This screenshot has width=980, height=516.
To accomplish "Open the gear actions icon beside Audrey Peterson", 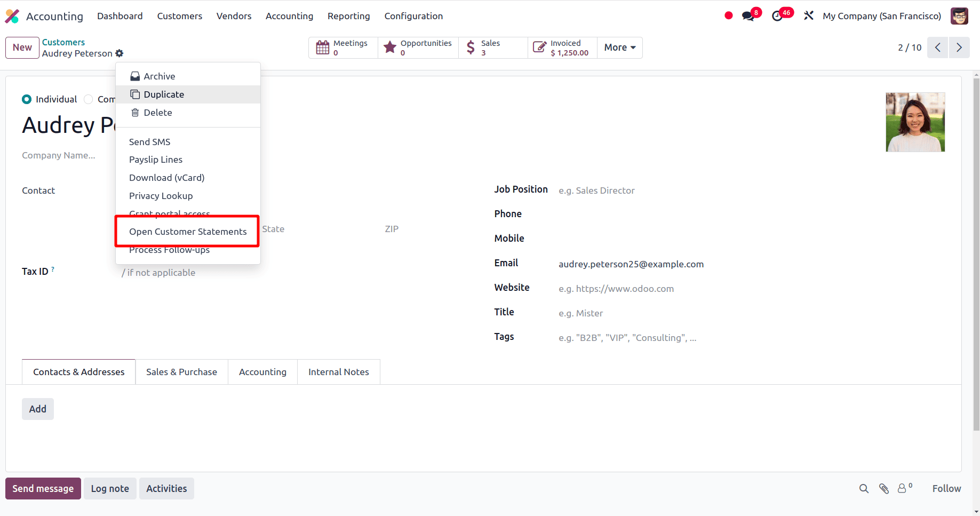I will coord(119,53).
